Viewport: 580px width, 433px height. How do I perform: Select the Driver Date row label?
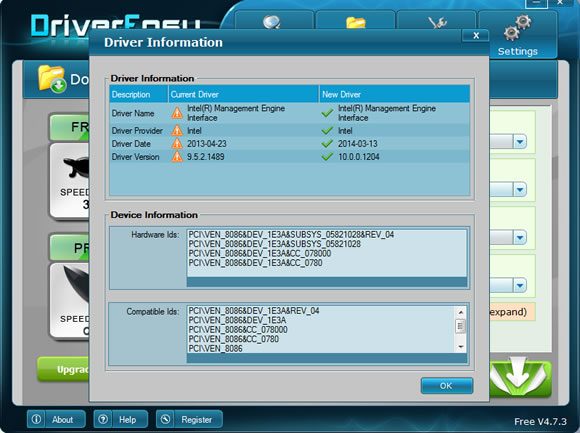[131, 144]
